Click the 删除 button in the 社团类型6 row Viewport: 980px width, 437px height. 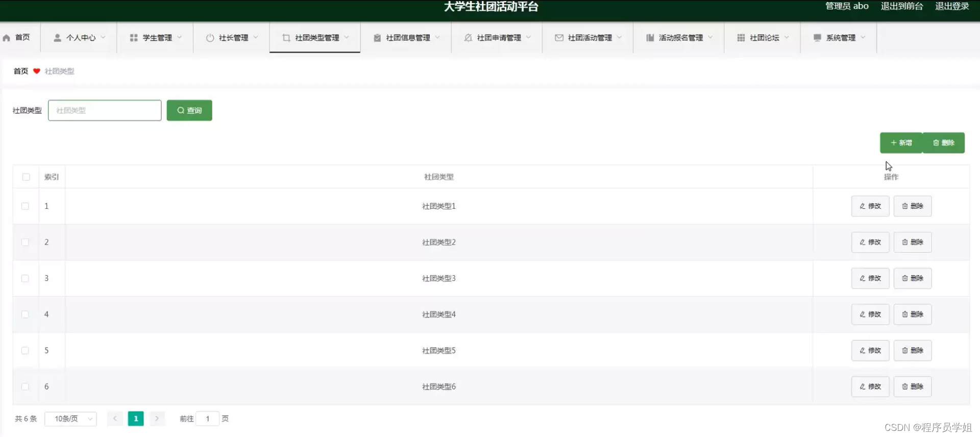tap(913, 386)
